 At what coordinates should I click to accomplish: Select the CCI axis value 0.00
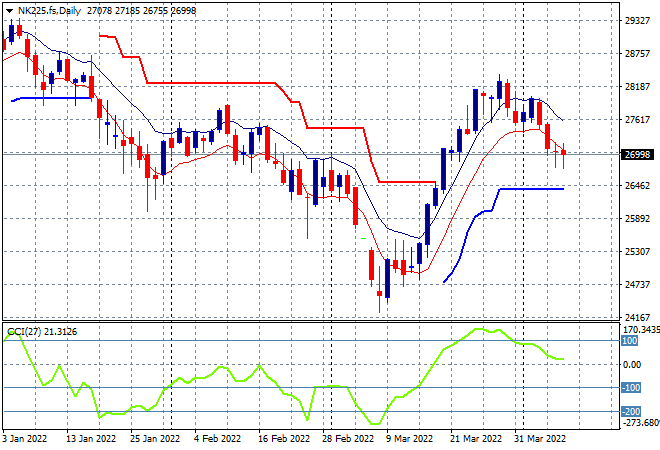pos(632,365)
